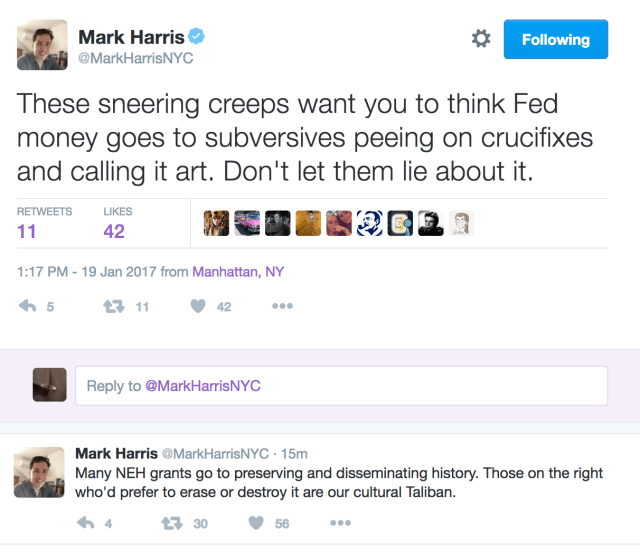Open the gear settings menu

tap(480, 39)
